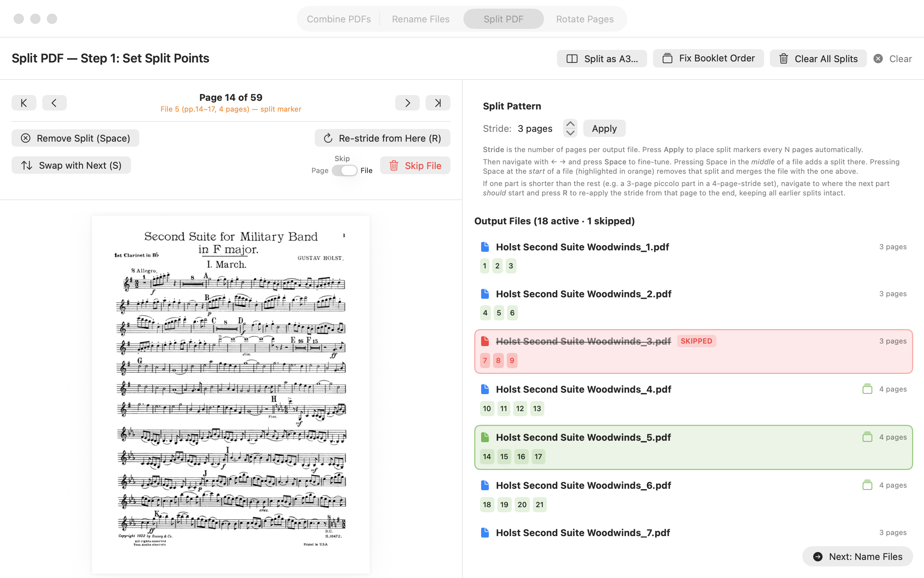The image size is (924, 578).
Task: Select page chip 10 in Woodwinds_4.pdf
Action: 487,408
